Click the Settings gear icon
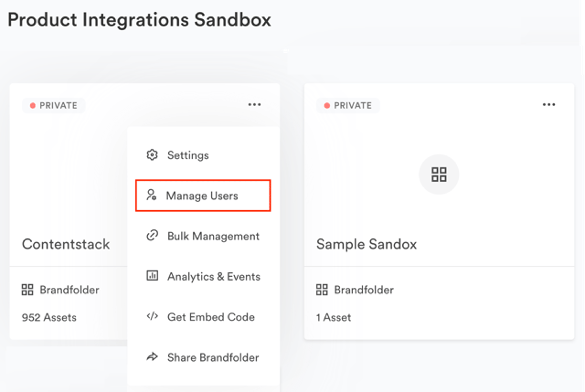The height and width of the screenshot is (392, 585). coord(152,155)
